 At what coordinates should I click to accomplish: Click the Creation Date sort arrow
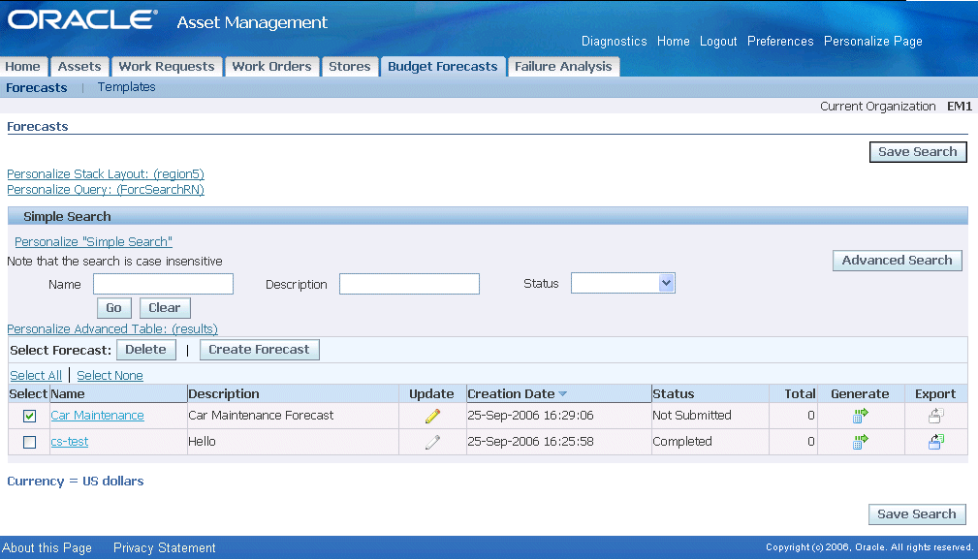(x=562, y=394)
